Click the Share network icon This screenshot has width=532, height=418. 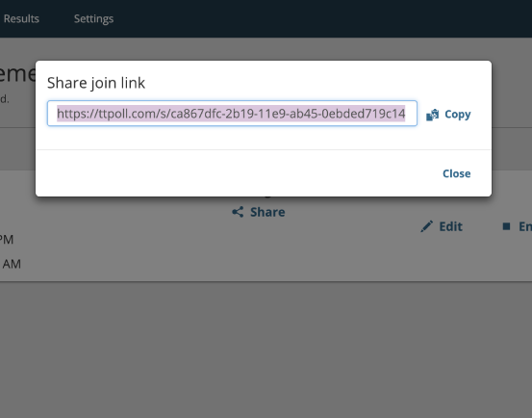(x=238, y=212)
